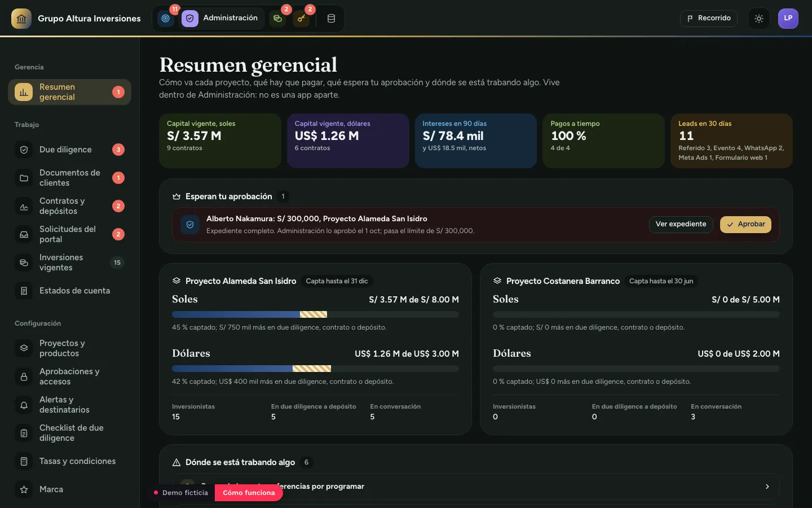
Task: Click Ver expediente for Alberto Nakamura
Action: (x=681, y=224)
